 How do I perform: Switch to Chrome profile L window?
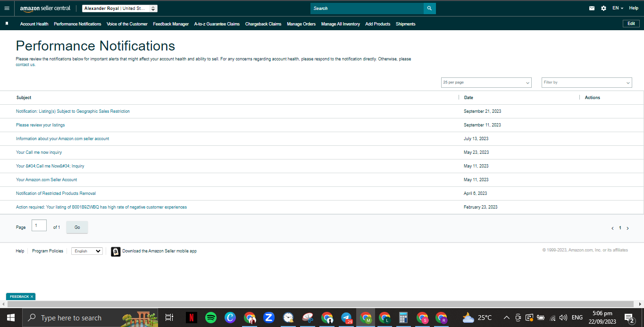385,318
